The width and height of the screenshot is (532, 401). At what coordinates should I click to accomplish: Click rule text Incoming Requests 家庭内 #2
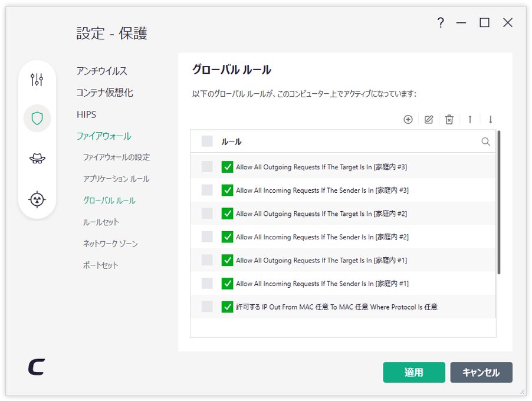tap(322, 237)
